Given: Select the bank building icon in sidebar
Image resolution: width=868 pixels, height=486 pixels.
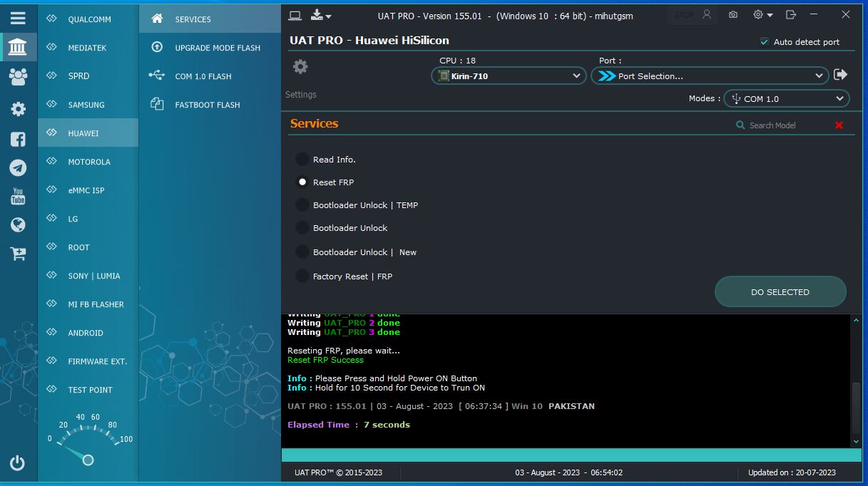Looking at the screenshot, I should tap(18, 48).
